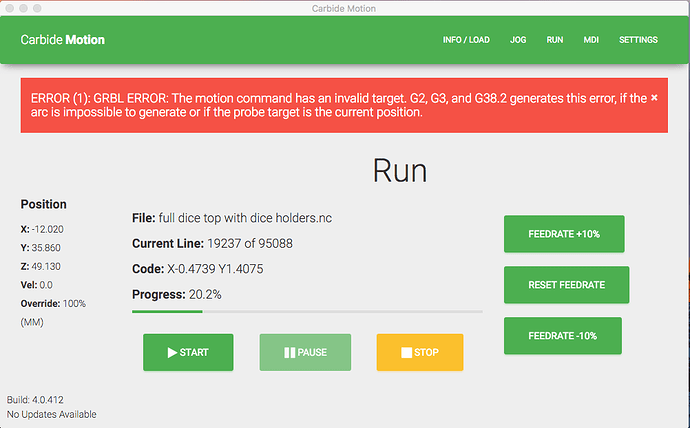
Task: Click the Code 'X-0.4739 Y1.4075' text
Action: (215, 269)
